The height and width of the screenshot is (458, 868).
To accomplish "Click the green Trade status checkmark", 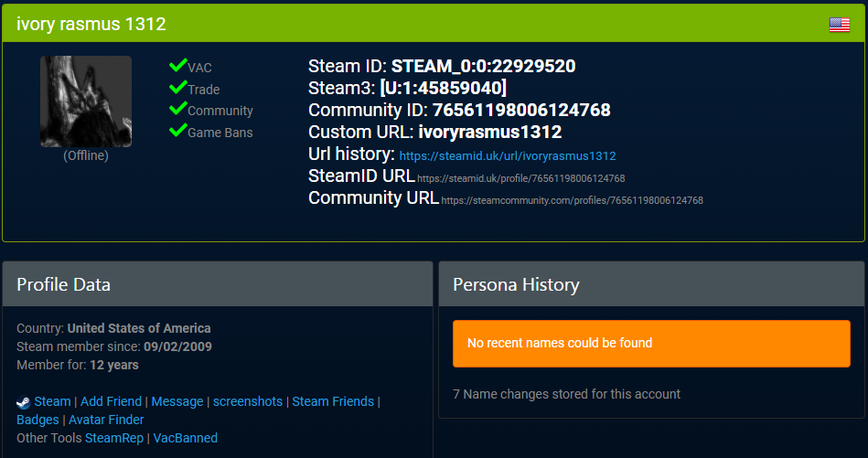I will tap(177, 87).
